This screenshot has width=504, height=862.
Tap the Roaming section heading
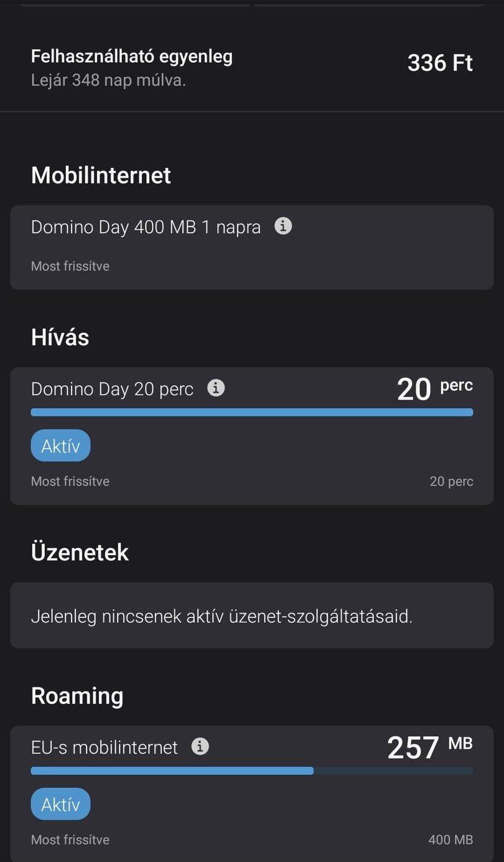(77, 696)
